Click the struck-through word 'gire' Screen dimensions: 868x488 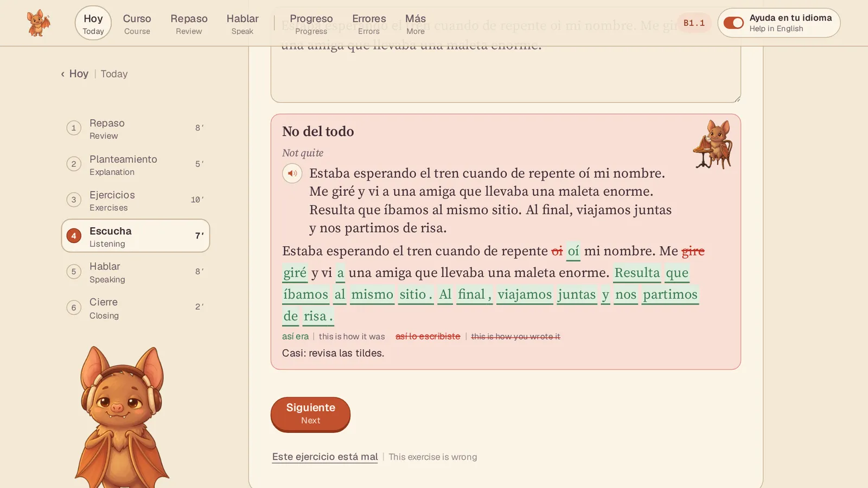point(693,251)
